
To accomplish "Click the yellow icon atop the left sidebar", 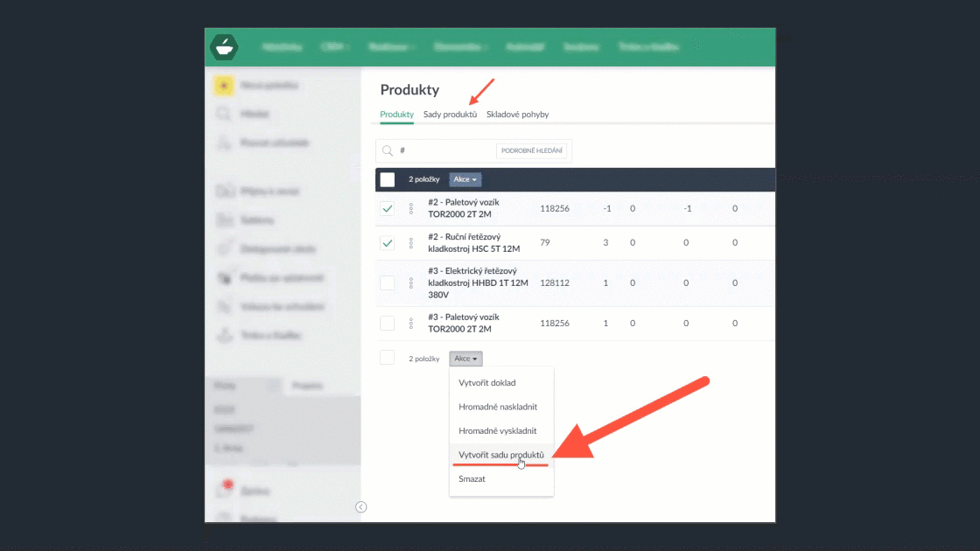I will [x=224, y=86].
